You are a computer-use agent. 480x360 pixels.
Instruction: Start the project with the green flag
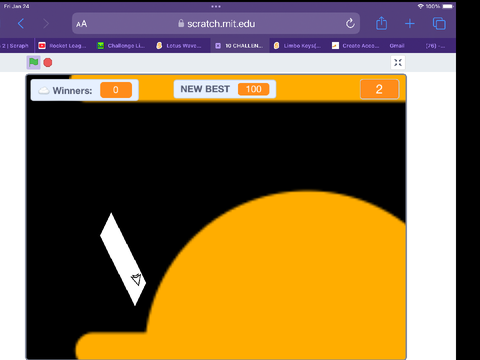[33, 62]
